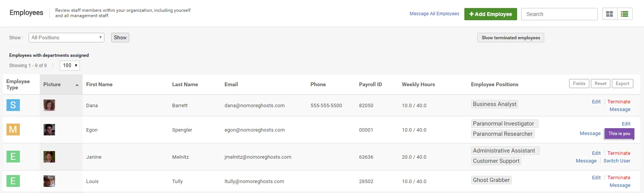The image size is (644, 193).
Task: Click Egon's M employee type badge
Action: (13, 130)
